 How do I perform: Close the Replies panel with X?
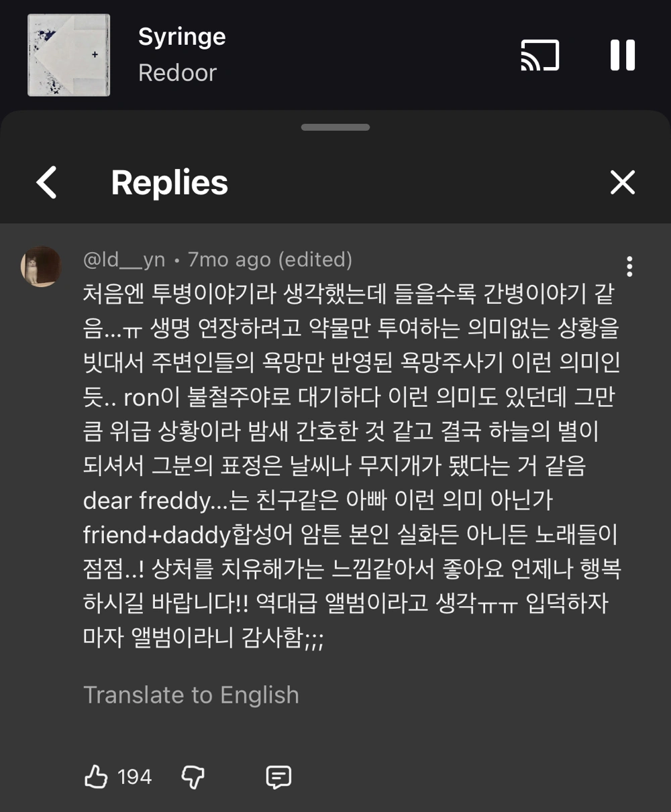pyautogui.click(x=622, y=182)
